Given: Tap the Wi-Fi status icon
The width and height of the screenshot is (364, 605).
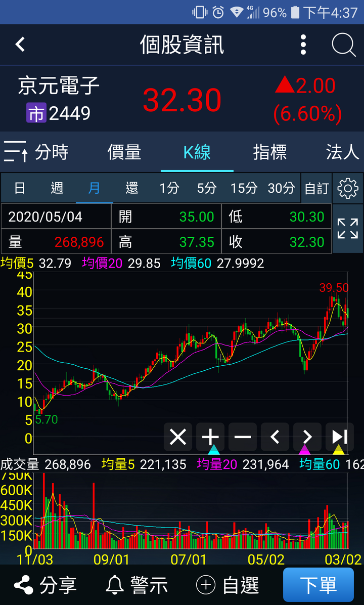Looking at the screenshot, I should 236,12.
